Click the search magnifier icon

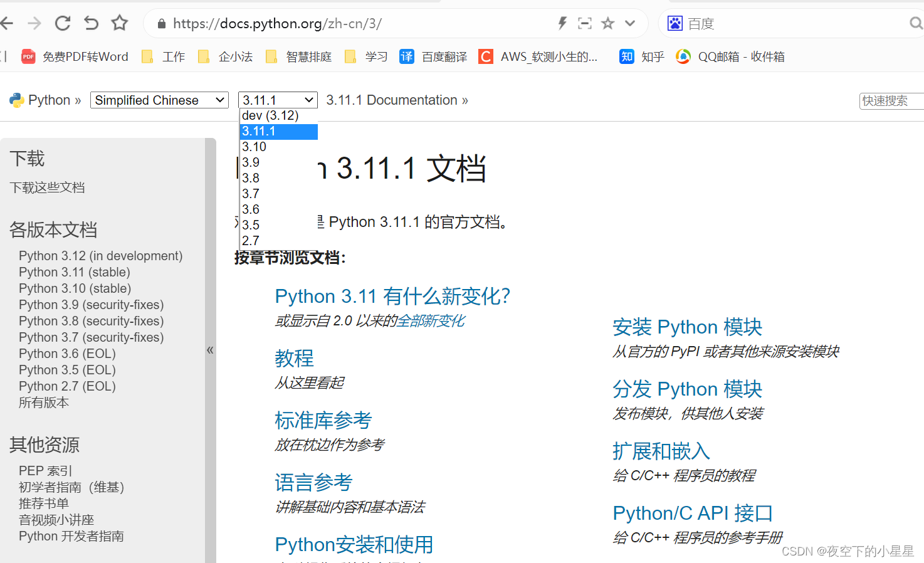pyautogui.click(x=916, y=23)
